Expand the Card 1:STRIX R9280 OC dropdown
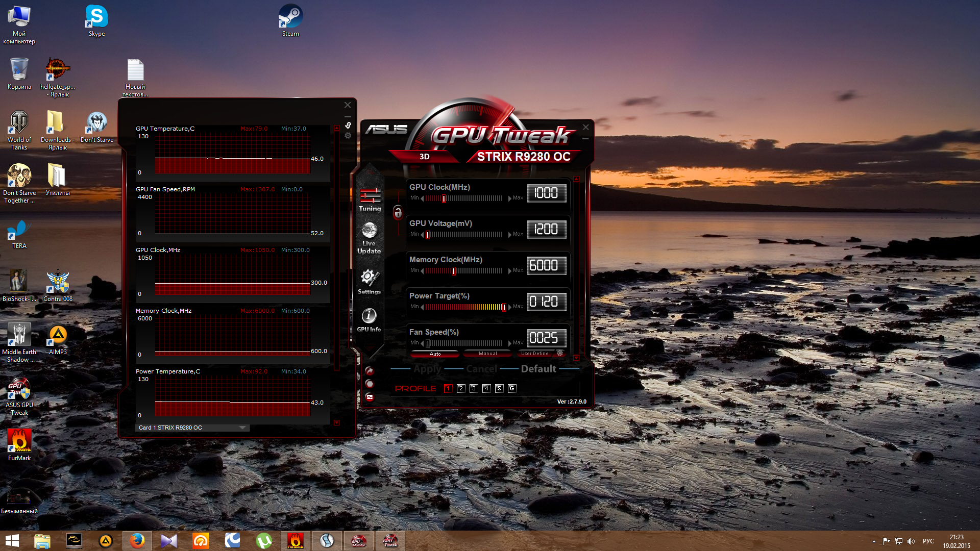Image resolution: width=980 pixels, height=551 pixels. (x=242, y=428)
